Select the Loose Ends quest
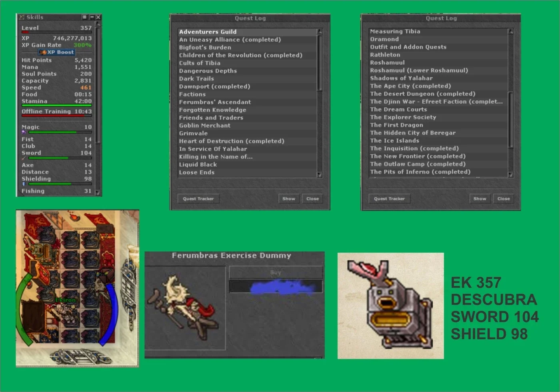The image size is (560, 392). tap(247, 172)
